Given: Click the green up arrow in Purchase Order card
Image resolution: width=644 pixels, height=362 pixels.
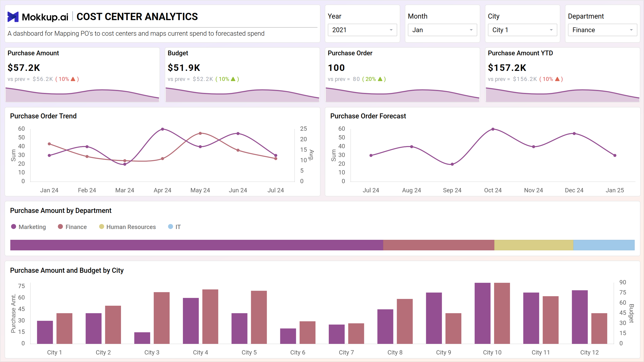Looking at the screenshot, I should (380, 79).
